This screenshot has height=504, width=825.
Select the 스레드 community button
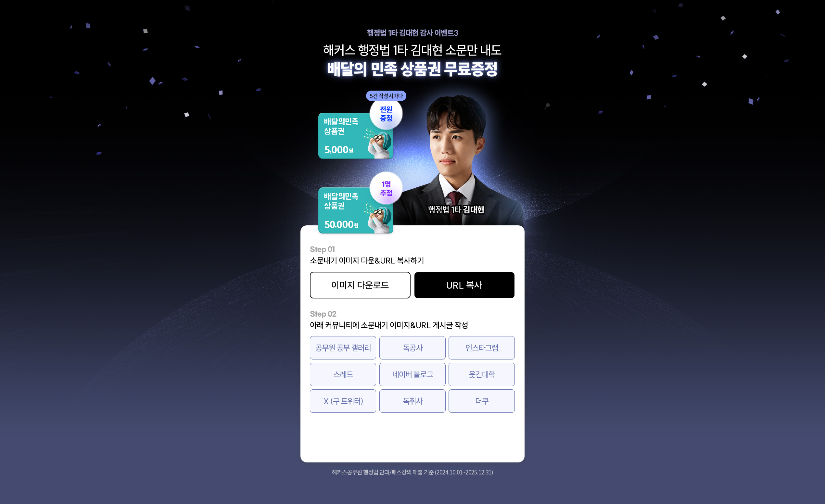pos(343,374)
